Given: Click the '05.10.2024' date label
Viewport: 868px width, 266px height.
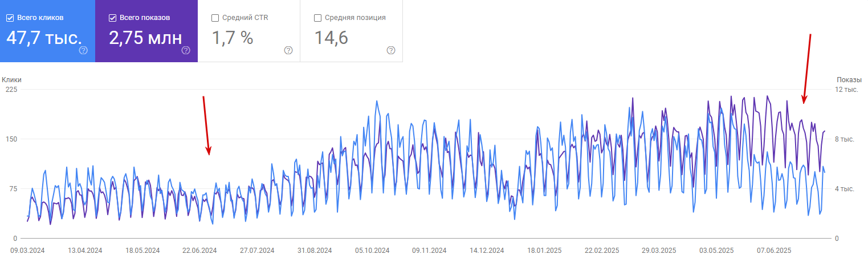Looking at the screenshot, I should pos(372,251).
